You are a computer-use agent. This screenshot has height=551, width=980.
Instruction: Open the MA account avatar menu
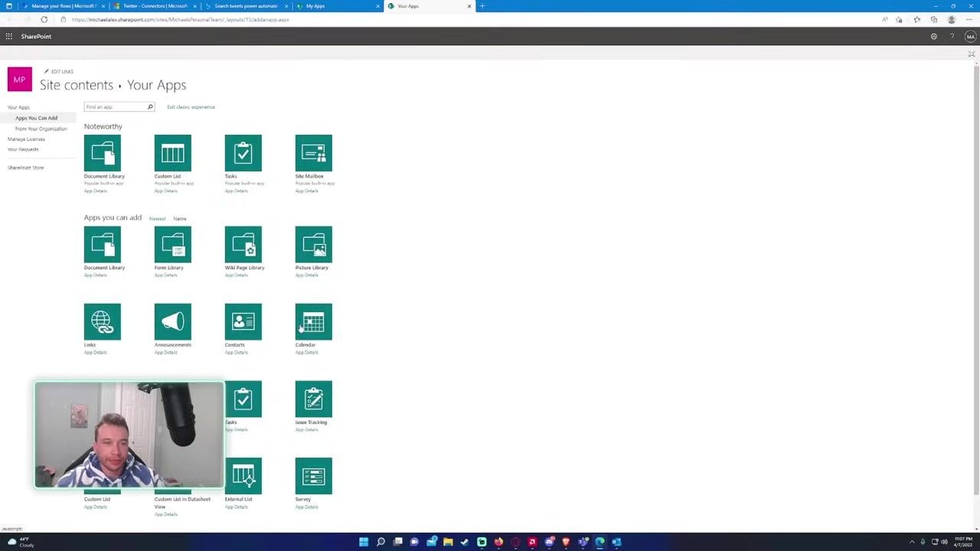[970, 36]
